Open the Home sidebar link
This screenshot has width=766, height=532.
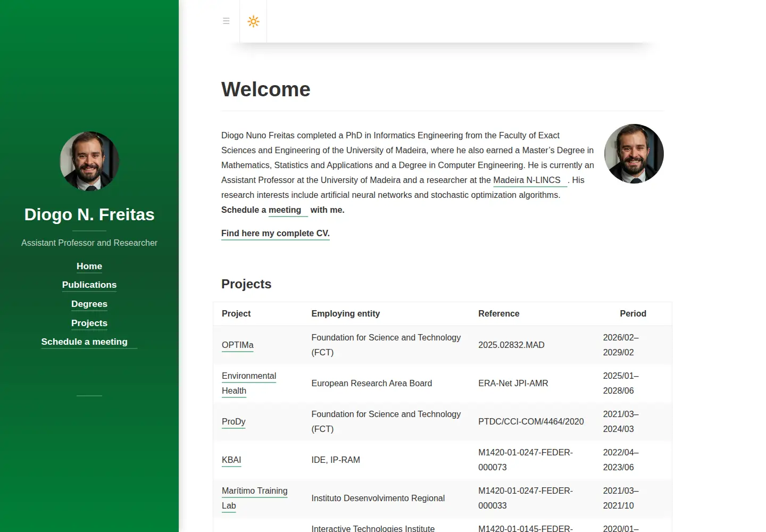pos(89,266)
